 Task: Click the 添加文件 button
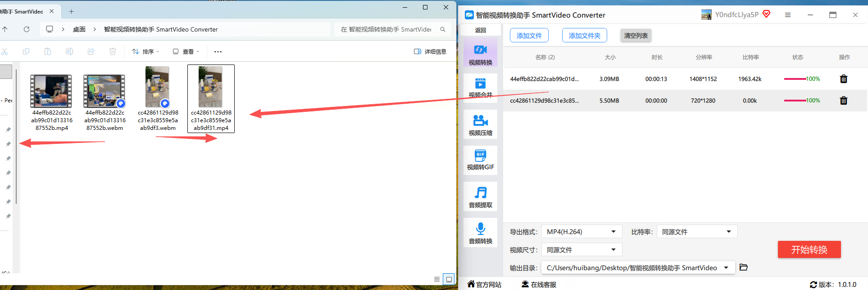(529, 36)
